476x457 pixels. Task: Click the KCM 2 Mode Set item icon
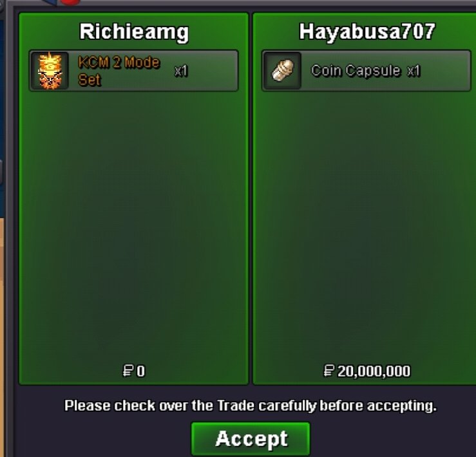click(x=50, y=71)
